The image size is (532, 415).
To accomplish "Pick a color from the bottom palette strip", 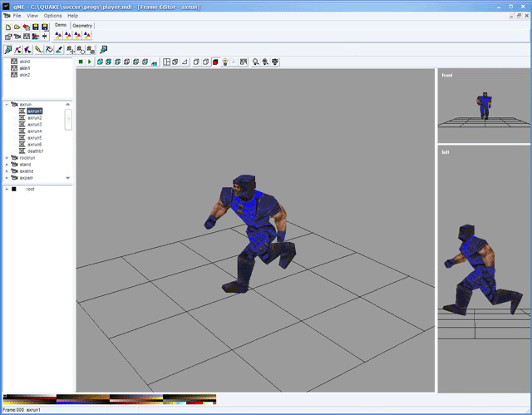I will [110, 399].
